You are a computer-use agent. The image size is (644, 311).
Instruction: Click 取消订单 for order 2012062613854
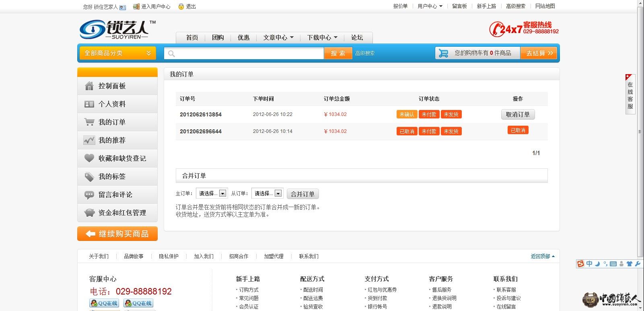click(518, 114)
